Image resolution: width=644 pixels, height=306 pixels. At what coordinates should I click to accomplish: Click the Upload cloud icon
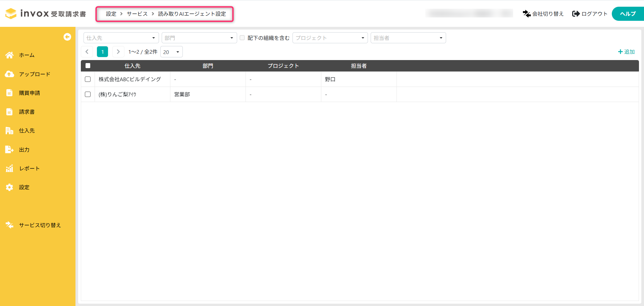click(9, 74)
